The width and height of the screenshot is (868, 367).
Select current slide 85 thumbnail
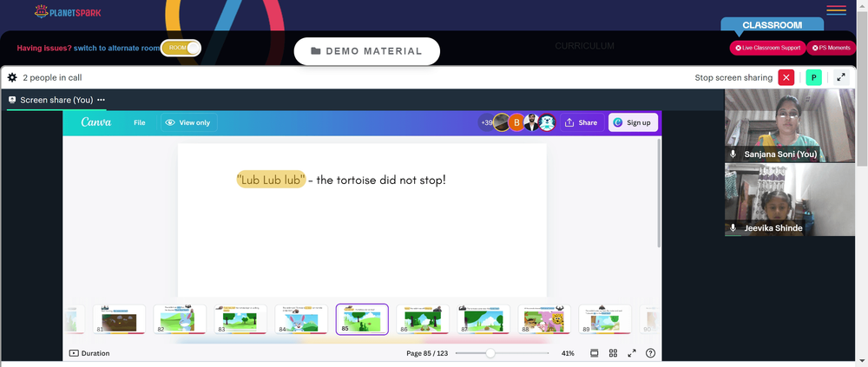(362, 319)
